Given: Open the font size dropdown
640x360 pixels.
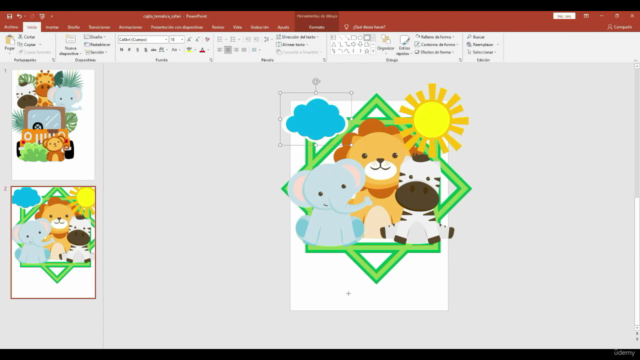Looking at the screenshot, I should coord(182,40).
